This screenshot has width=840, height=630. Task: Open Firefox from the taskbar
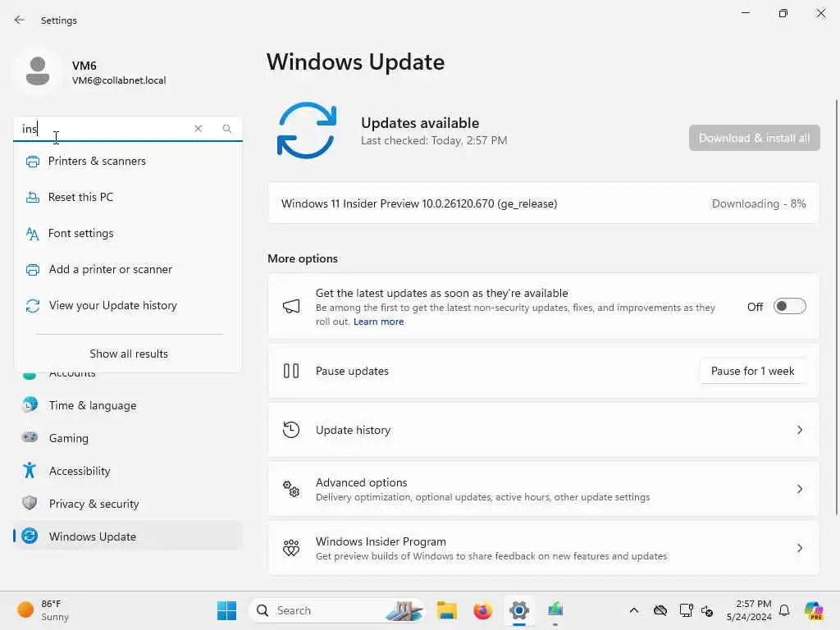(482, 610)
